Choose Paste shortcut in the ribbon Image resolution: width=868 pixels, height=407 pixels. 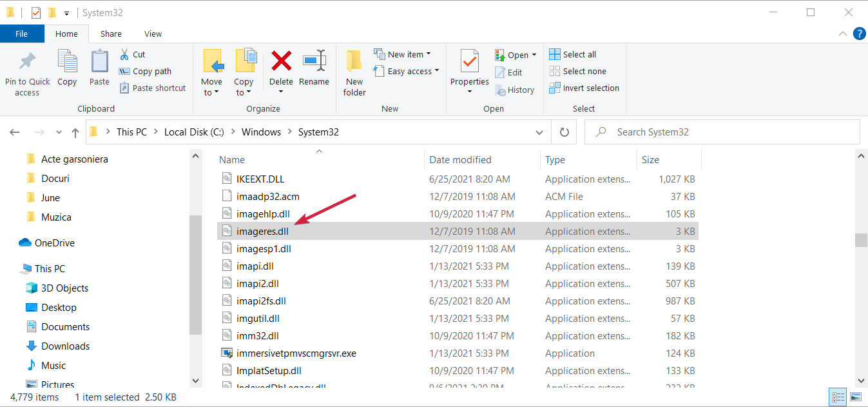(152, 88)
